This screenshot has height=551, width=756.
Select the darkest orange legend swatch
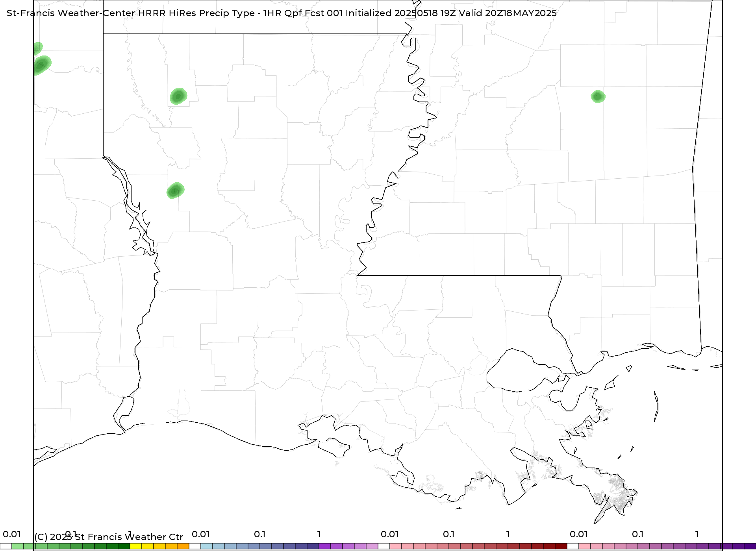[x=183, y=546]
